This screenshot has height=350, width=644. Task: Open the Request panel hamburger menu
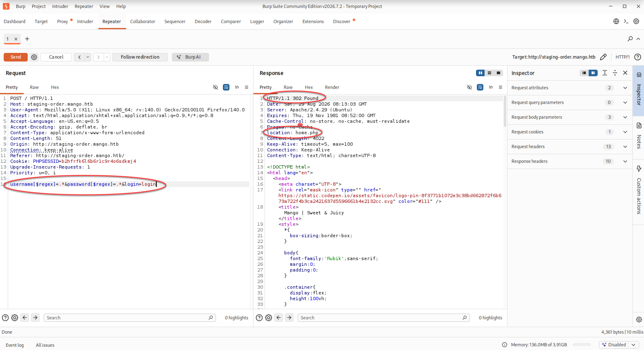(247, 87)
